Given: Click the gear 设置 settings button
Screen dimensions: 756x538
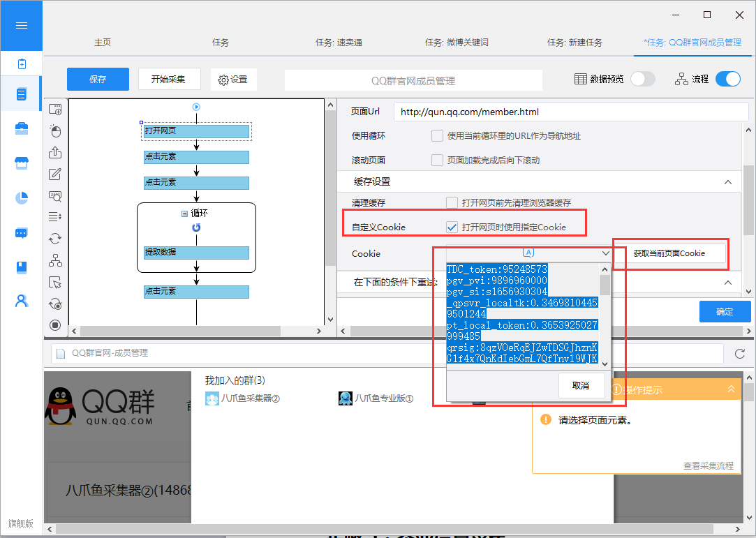Looking at the screenshot, I should [x=233, y=80].
